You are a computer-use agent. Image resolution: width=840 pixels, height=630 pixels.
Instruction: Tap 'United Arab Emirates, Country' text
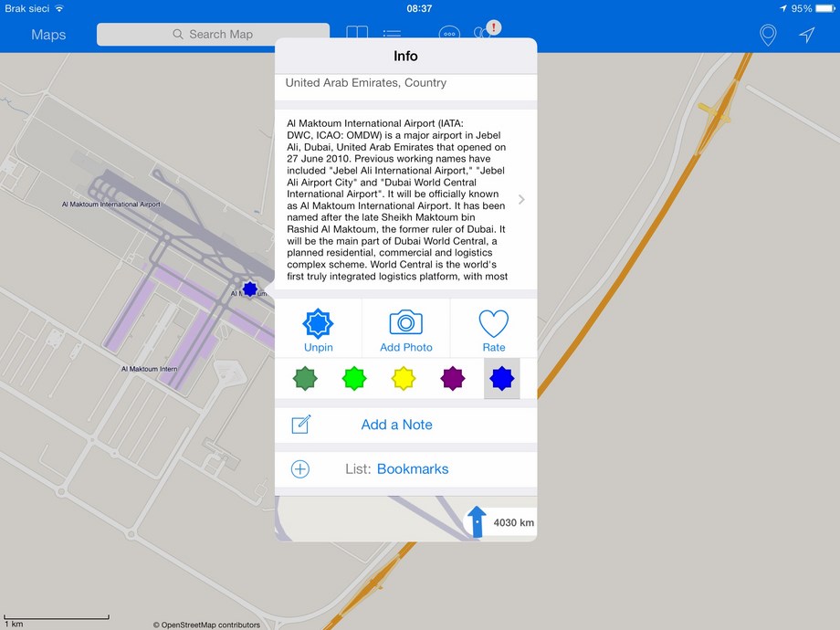(366, 82)
